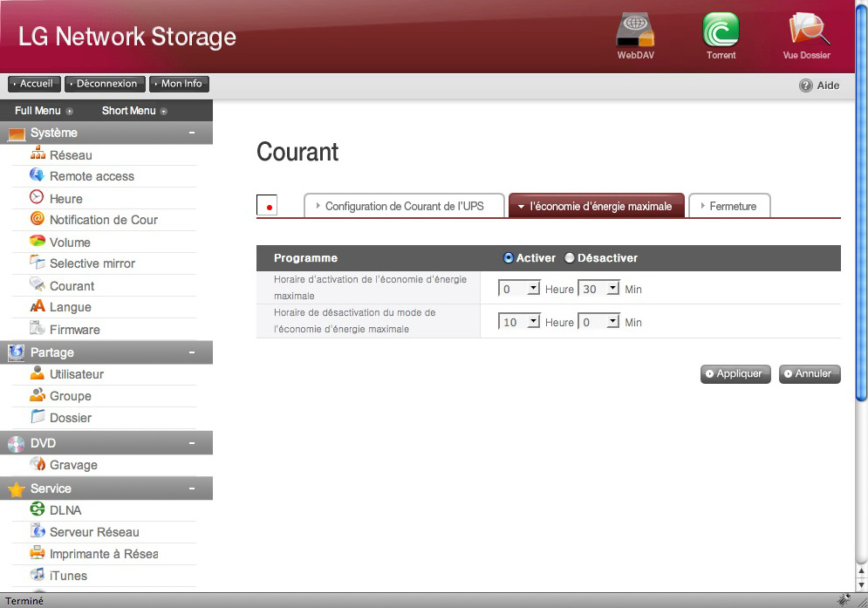Click the Aide help icon

806,85
